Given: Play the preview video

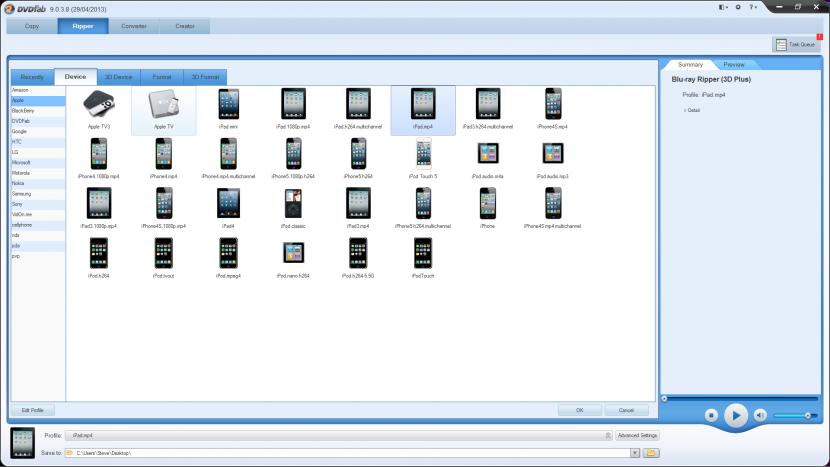Looking at the screenshot, I should click(x=736, y=416).
